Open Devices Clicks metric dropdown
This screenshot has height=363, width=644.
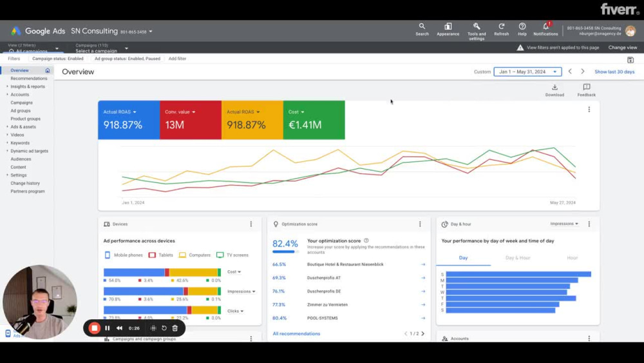pyautogui.click(x=235, y=311)
